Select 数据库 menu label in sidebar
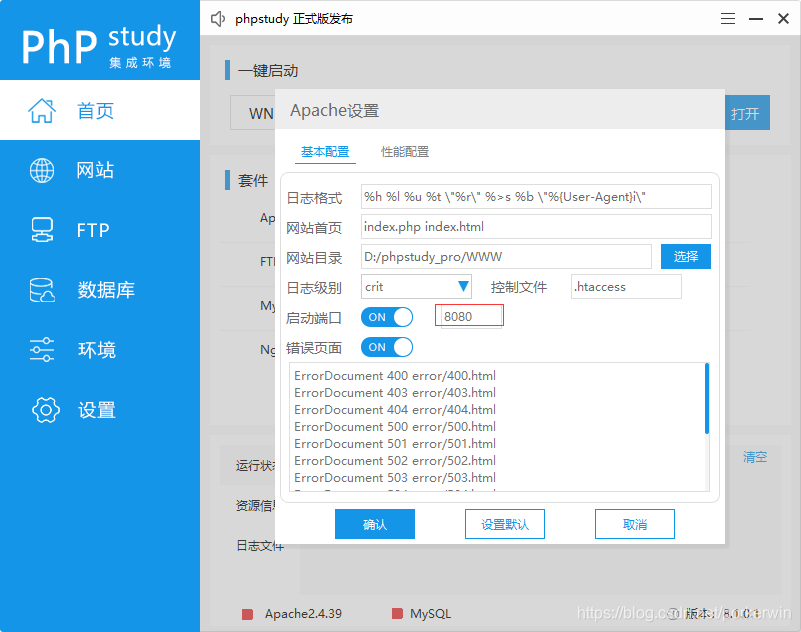The image size is (801, 632). point(106,290)
